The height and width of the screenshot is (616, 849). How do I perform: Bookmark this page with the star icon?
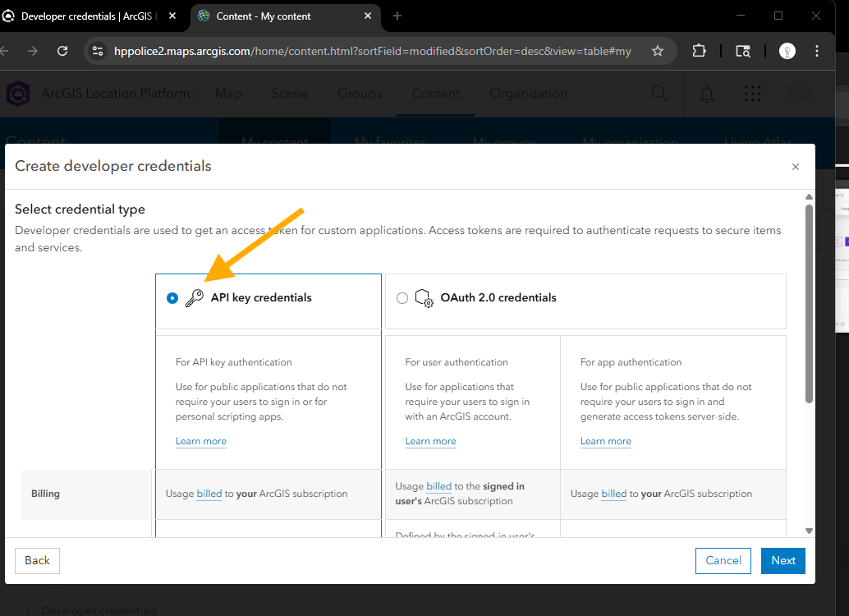pos(658,51)
